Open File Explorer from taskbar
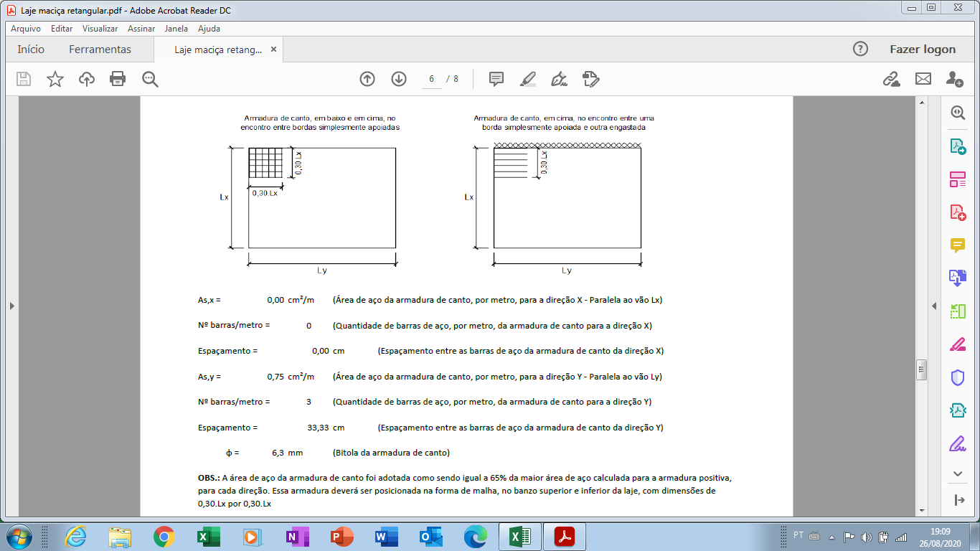This screenshot has width=980, height=551. pos(119,537)
